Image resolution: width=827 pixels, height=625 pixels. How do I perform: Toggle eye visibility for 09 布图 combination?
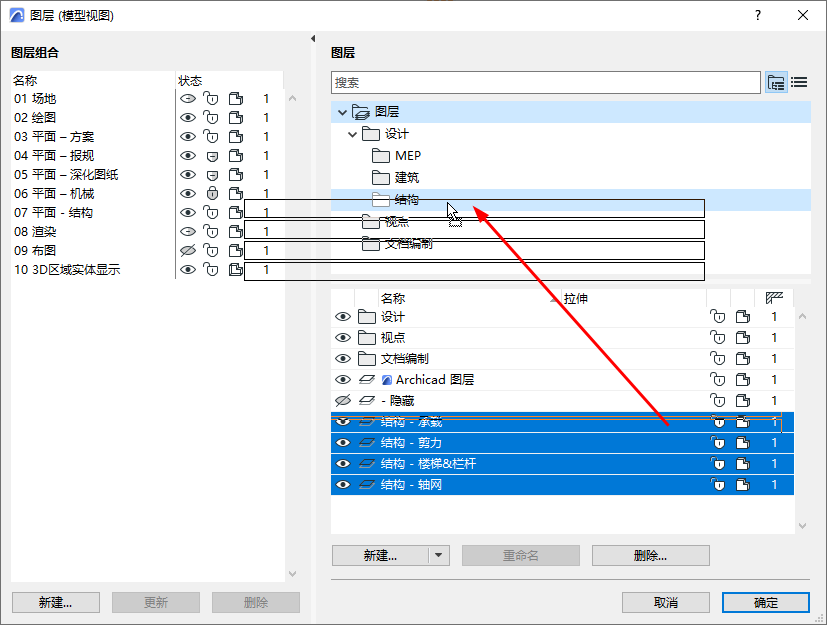188,251
